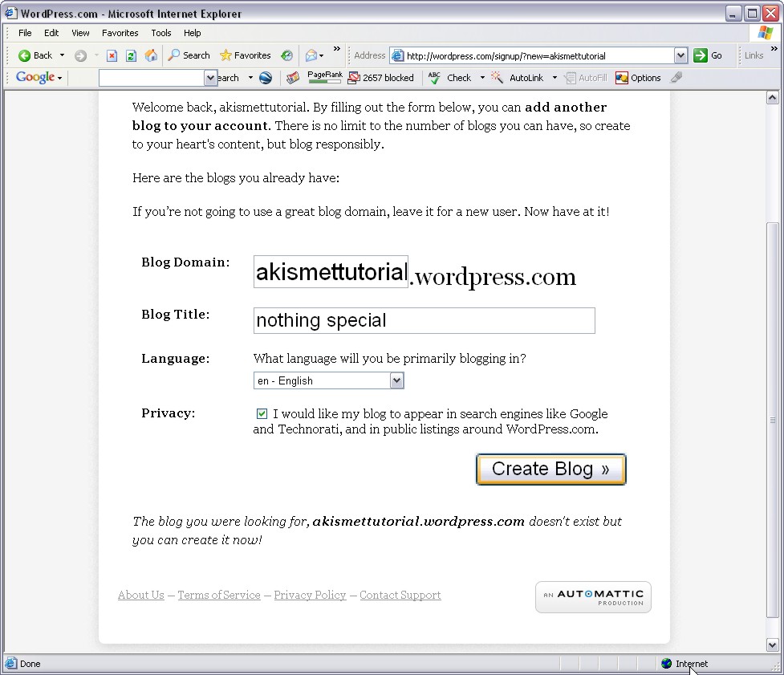The height and width of the screenshot is (675, 784).
Task: Expand the Google logo menu arrow
Action: pyautogui.click(x=59, y=78)
